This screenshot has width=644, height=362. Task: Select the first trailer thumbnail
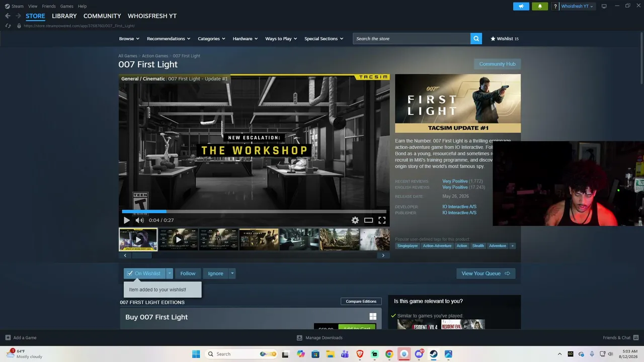pyautogui.click(x=138, y=240)
